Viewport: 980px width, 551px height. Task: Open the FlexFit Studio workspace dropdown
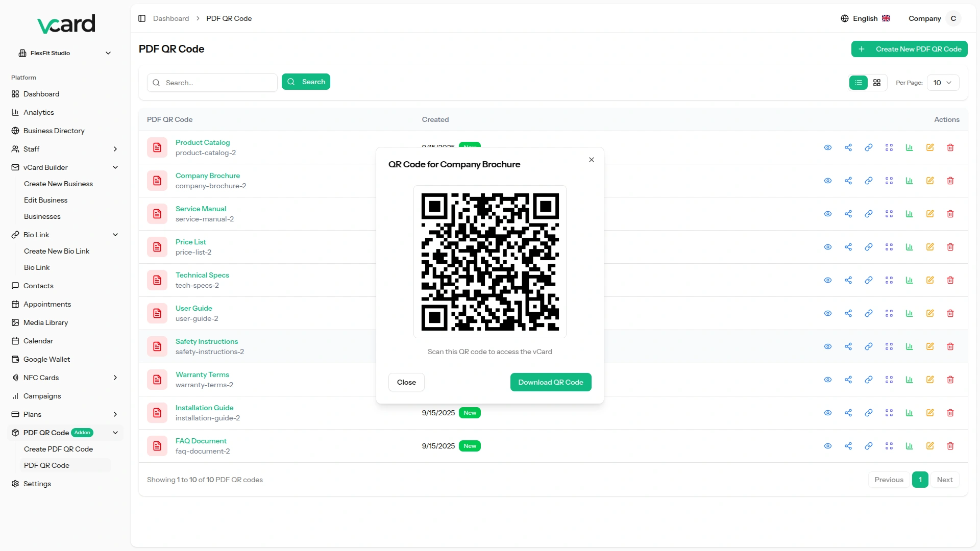(65, 53)
